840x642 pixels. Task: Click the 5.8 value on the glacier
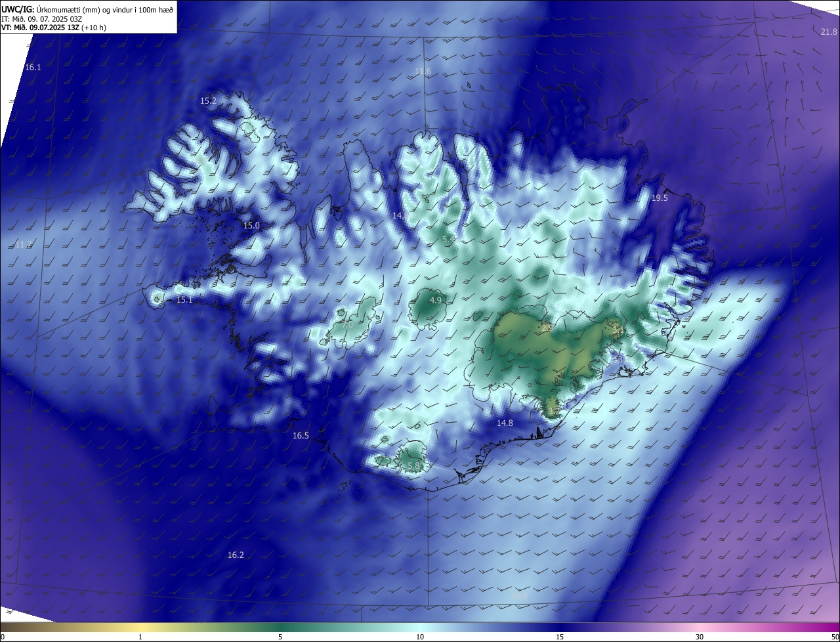point(413,466)
